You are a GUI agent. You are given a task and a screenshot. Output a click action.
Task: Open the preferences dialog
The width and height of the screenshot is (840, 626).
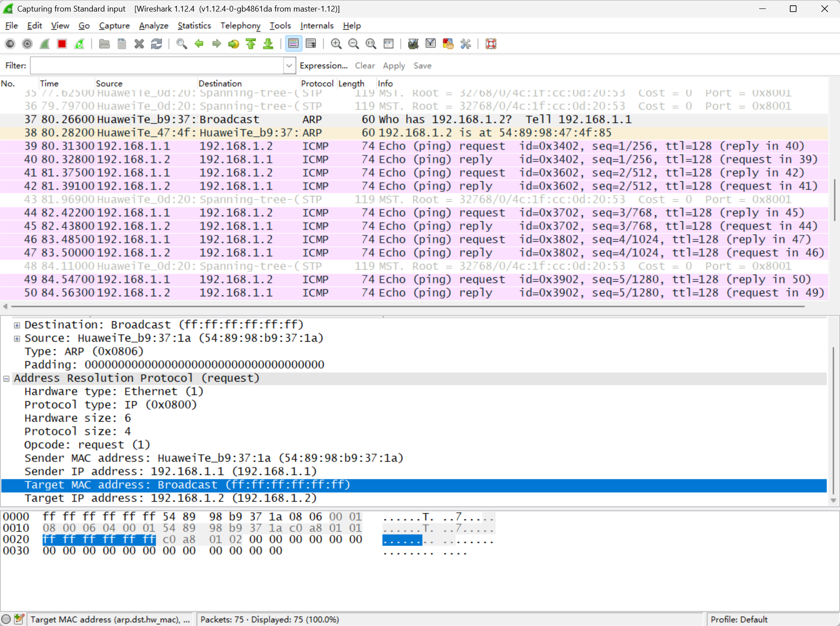click(465, 44)
